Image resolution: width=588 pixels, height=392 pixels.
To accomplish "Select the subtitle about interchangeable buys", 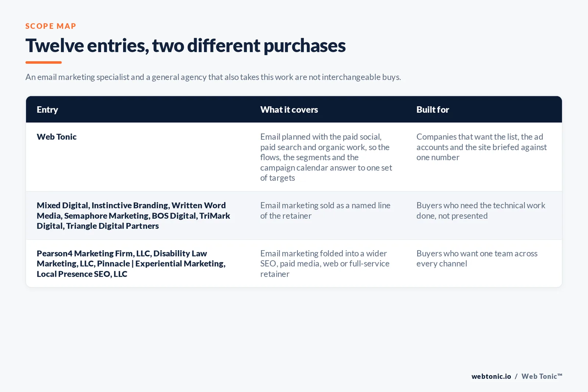I will point(213,77).
